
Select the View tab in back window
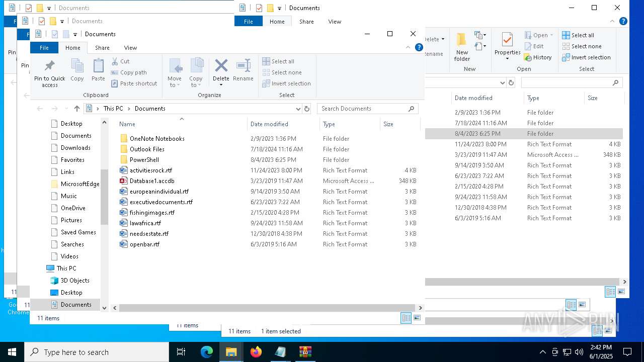point(335,22)
